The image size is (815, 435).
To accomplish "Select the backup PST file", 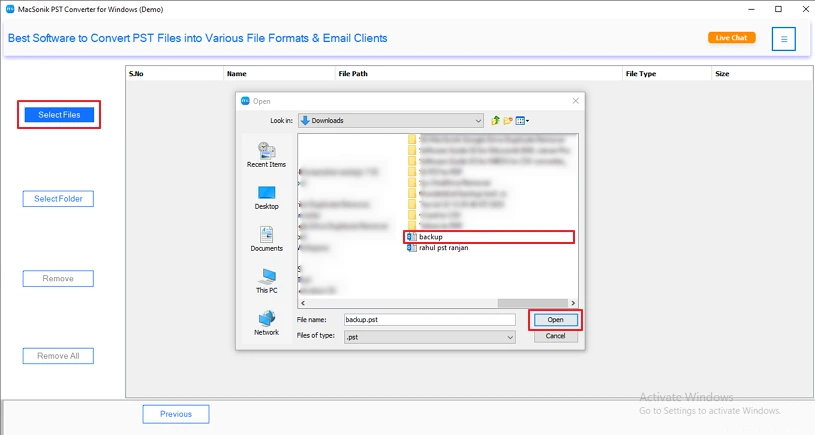I will (489, 237).
